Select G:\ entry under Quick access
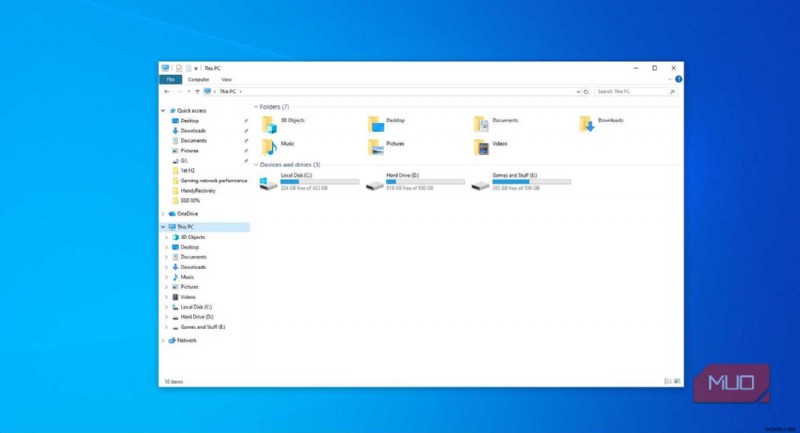 click(x=184, y=161)
